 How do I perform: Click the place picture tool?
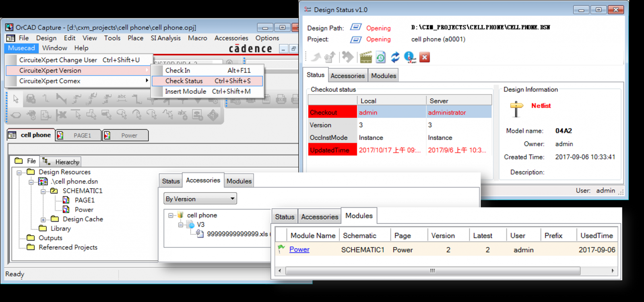(198, 115)
